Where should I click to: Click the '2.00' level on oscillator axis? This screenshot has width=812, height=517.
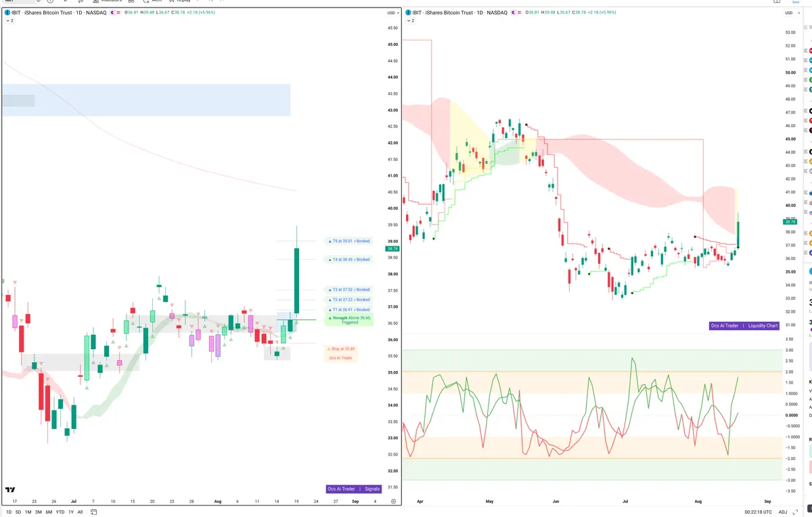789,372
